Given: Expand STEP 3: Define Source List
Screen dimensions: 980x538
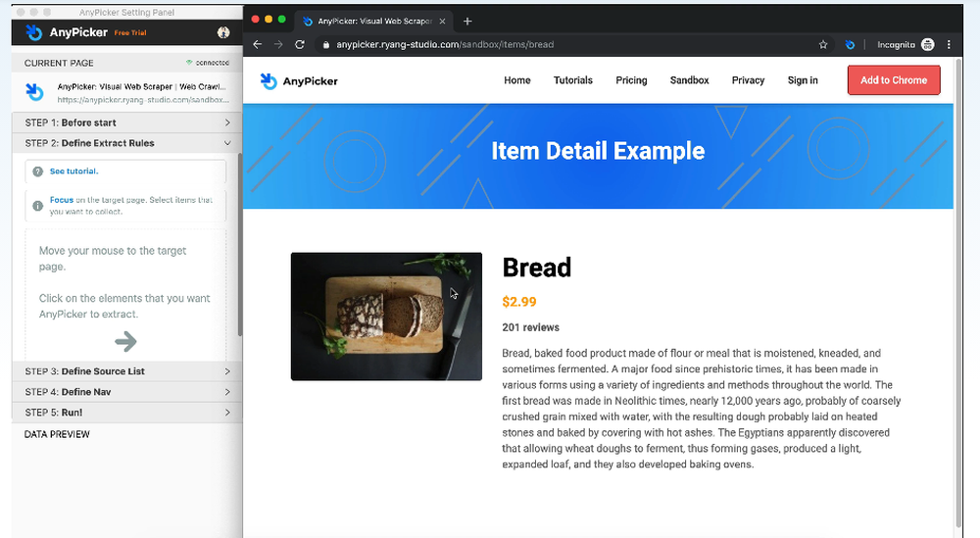Looking at the screenshot, I should point(126,371).
